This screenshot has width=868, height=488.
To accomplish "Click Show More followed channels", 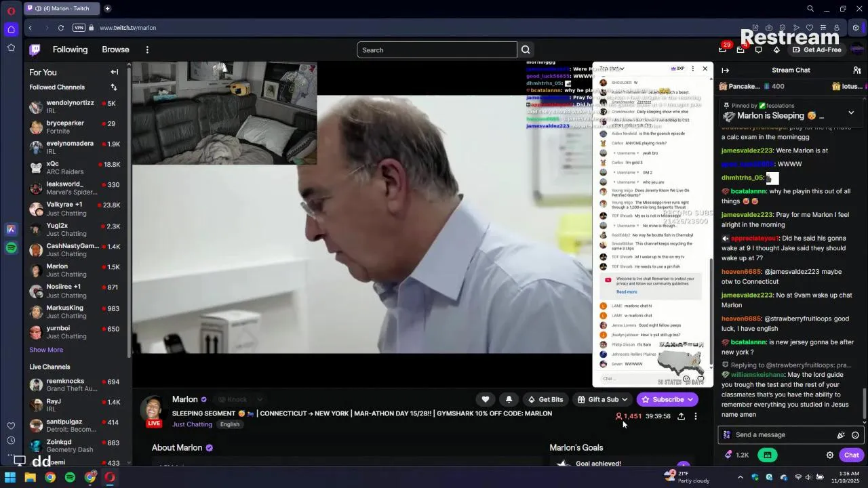I will [x=46, y=350].
